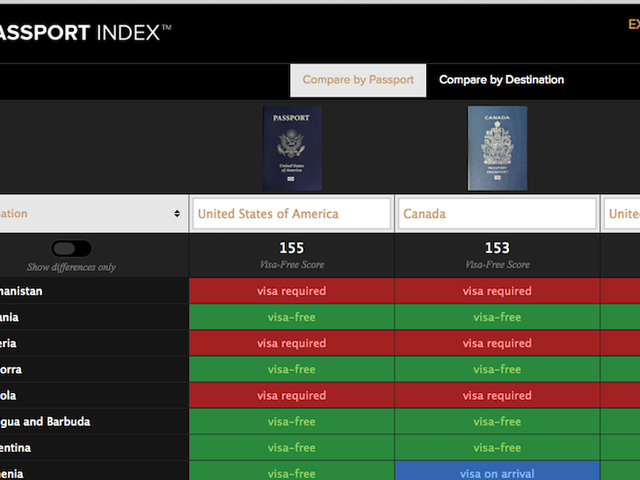This screenshot has height=480, width=640.
Task: Select Canada visa required cell for Angola
Action: point(497,395)
